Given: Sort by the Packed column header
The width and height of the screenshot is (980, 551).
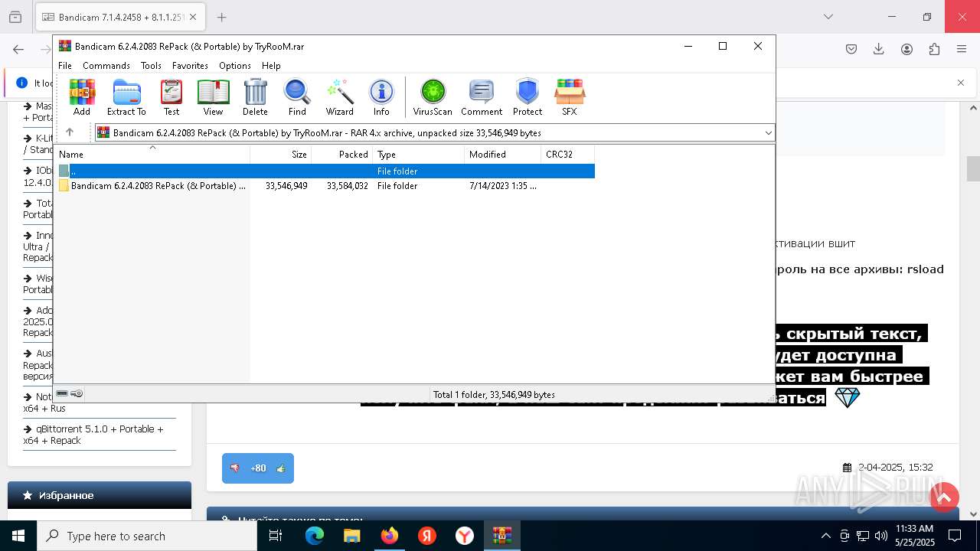Looking at the screenshot, I should 341,154.
